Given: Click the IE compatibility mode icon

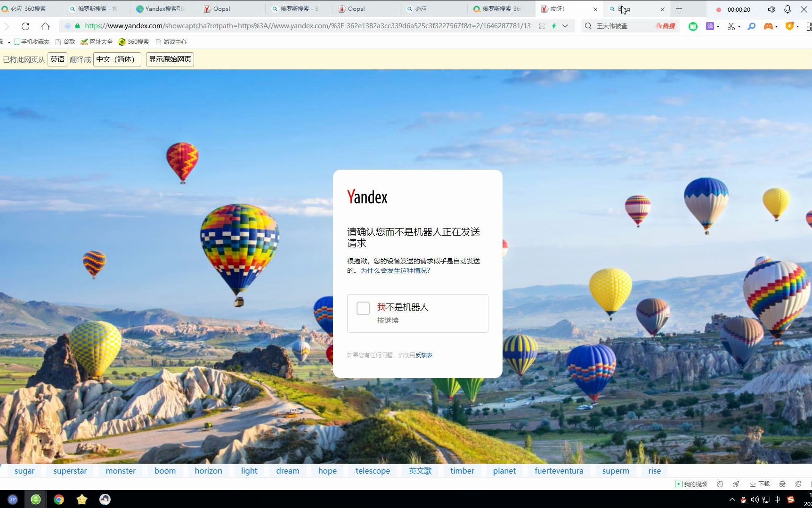Looking at the screenshot, I should click(x=798, y=484).
